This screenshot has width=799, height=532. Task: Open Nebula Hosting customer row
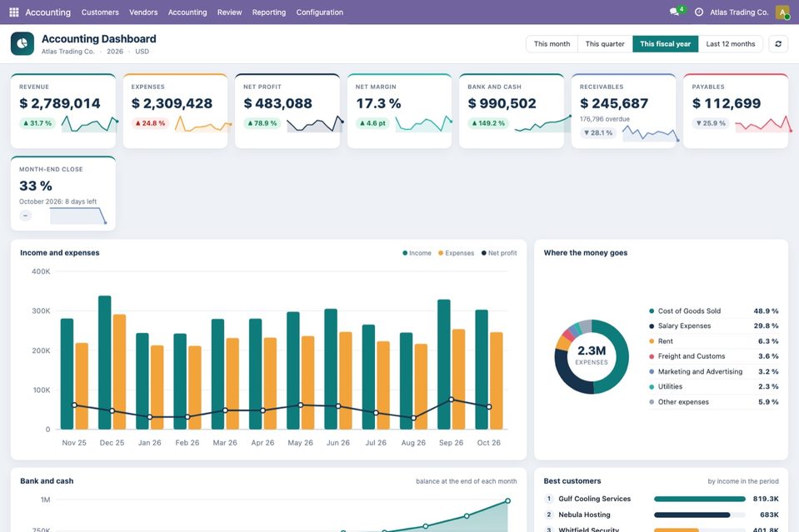tap(661, 515)
